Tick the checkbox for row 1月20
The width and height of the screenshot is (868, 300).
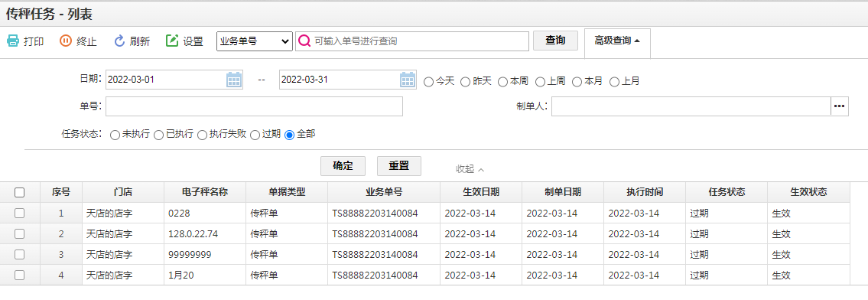point(19,275)
